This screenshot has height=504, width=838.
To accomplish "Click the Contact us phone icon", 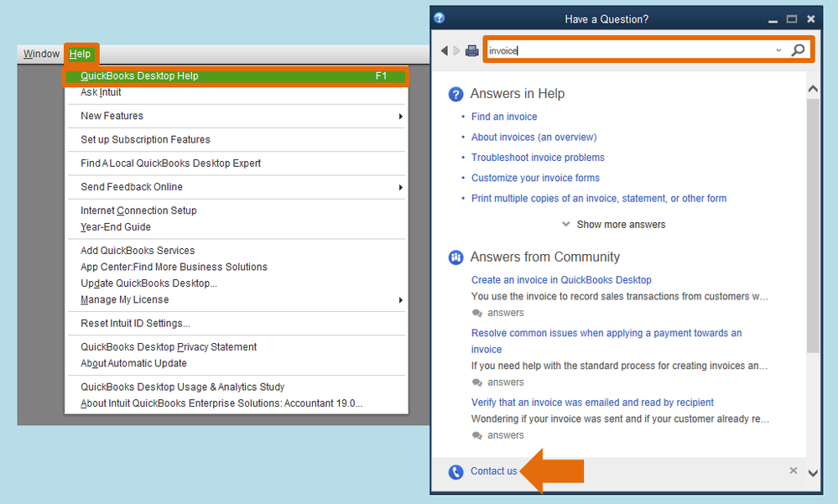I will pyautogui.click(x=455, y=472).
